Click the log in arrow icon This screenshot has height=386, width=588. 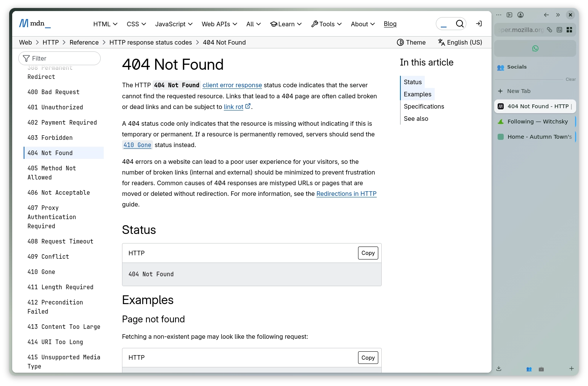pyautogui.click(x=479, y=24)
